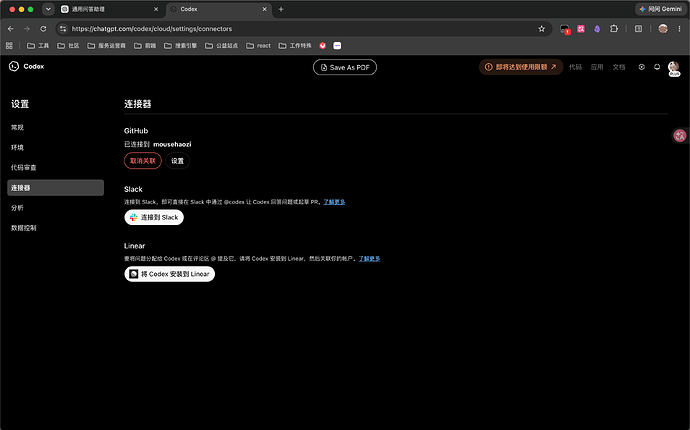Open the Chrome profile avatar
The width and height of the screenshot is (690, 430).
[x=663, y=29]
